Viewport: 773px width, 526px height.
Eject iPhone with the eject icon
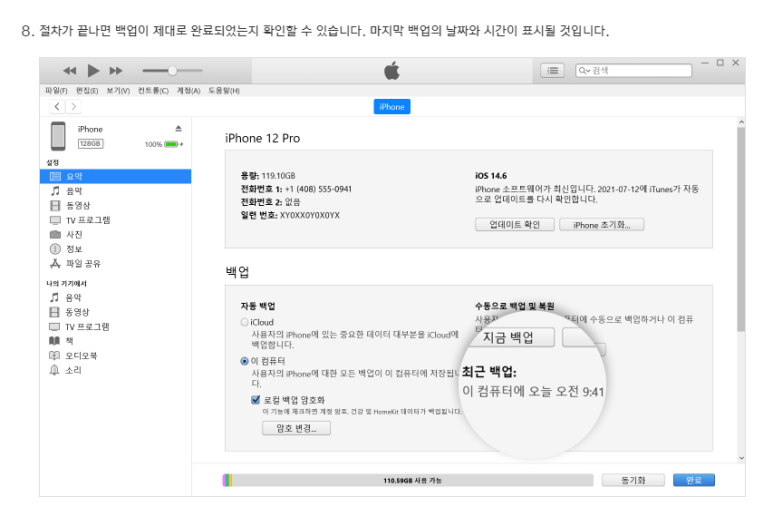tap(178, 129)
